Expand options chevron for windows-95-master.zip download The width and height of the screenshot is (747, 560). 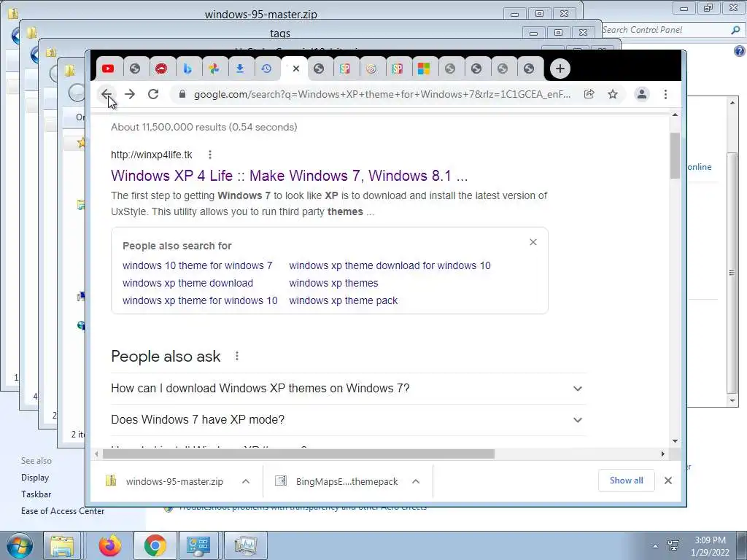(246, 481)
